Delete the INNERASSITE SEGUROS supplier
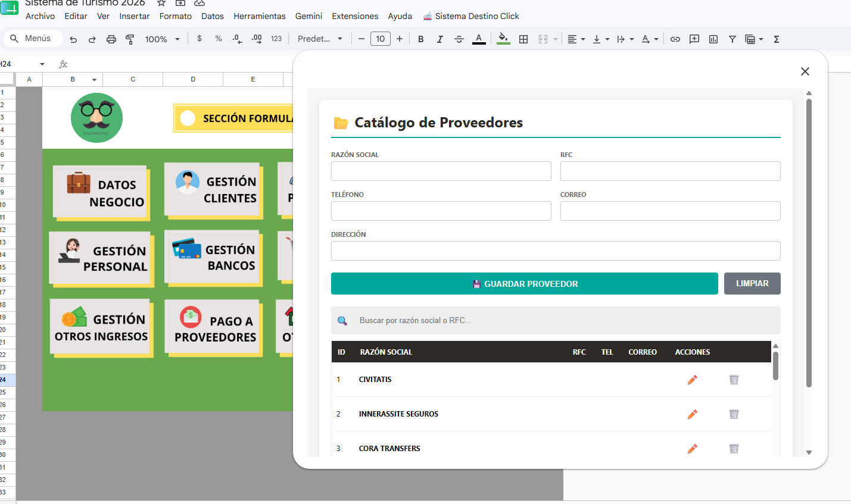 coord(734,414)
